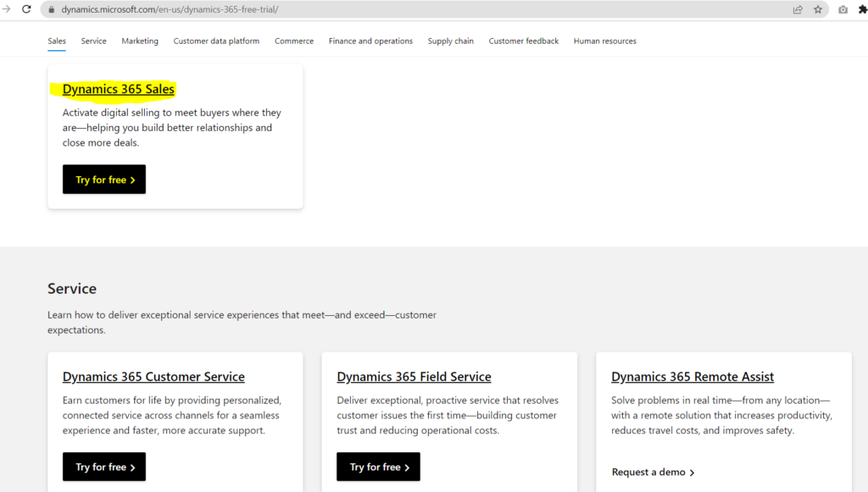Select the Sales tab
Image resolution: width=868 pixels, height=492 pixels.
click(x=57, y=41)
